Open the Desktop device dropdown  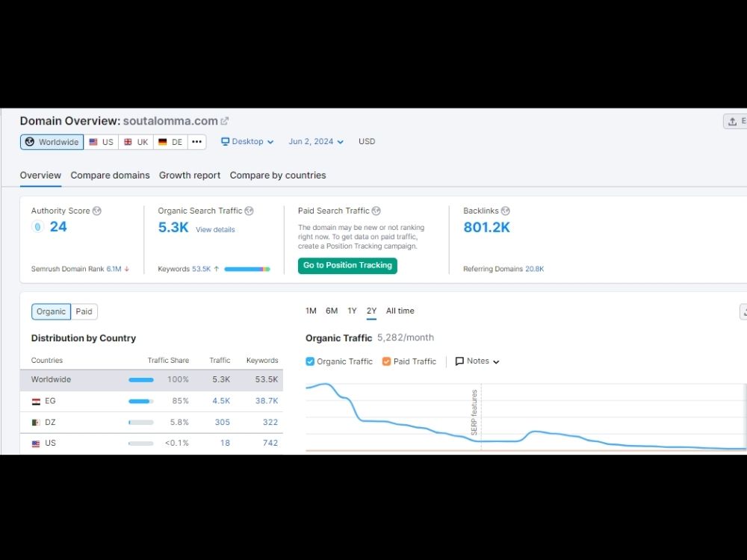(247, 141)
